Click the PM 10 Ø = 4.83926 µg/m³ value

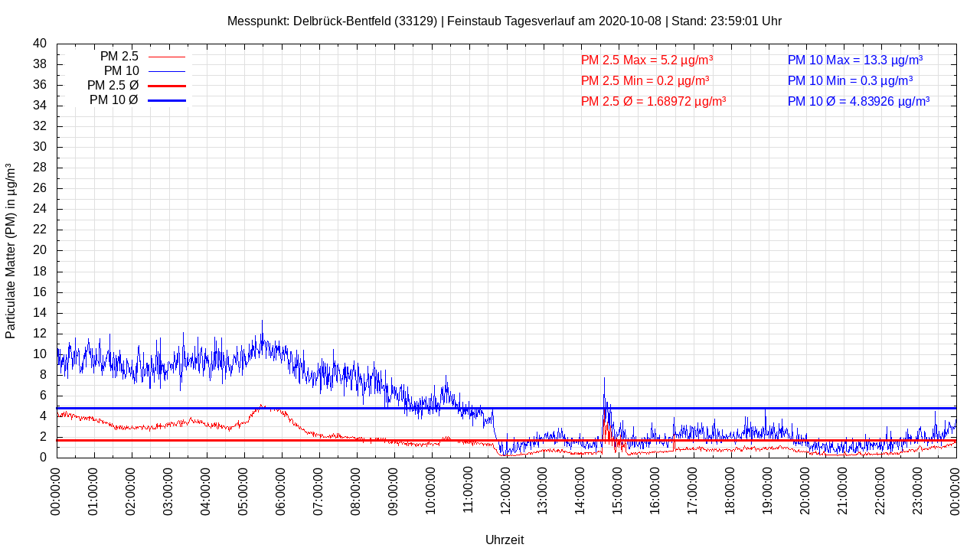(x=858, y=101)
